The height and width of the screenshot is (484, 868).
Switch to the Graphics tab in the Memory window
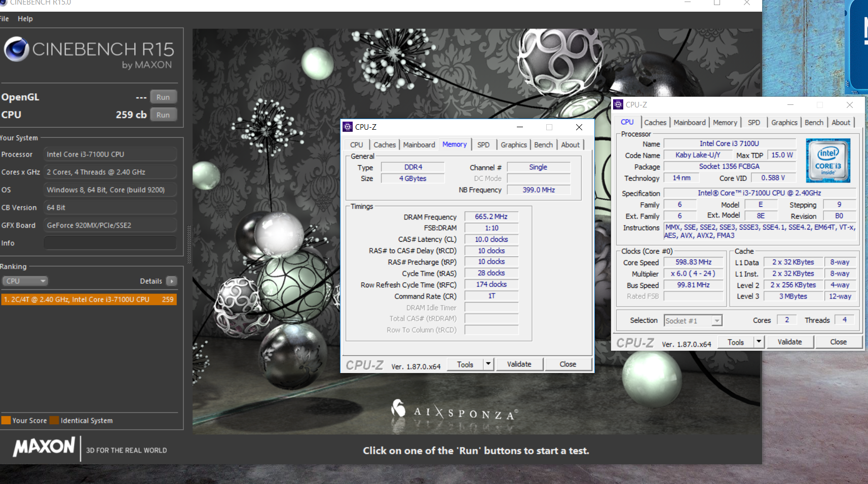coord(514,145)
